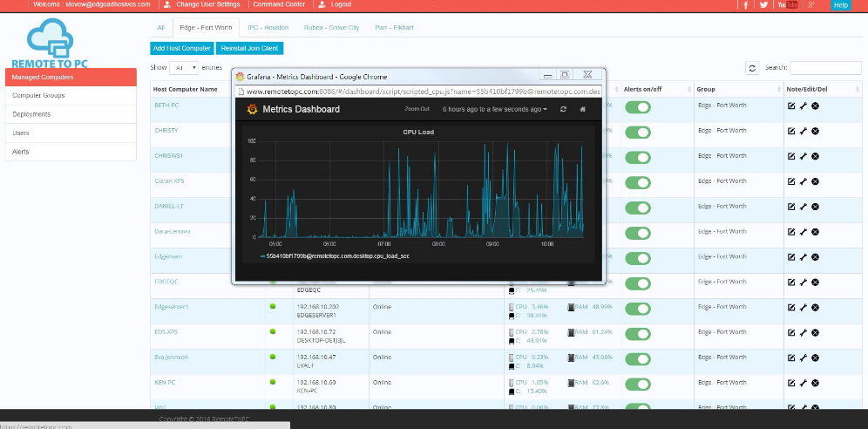Click the Reinstall Join Client button

pos(249,48)
